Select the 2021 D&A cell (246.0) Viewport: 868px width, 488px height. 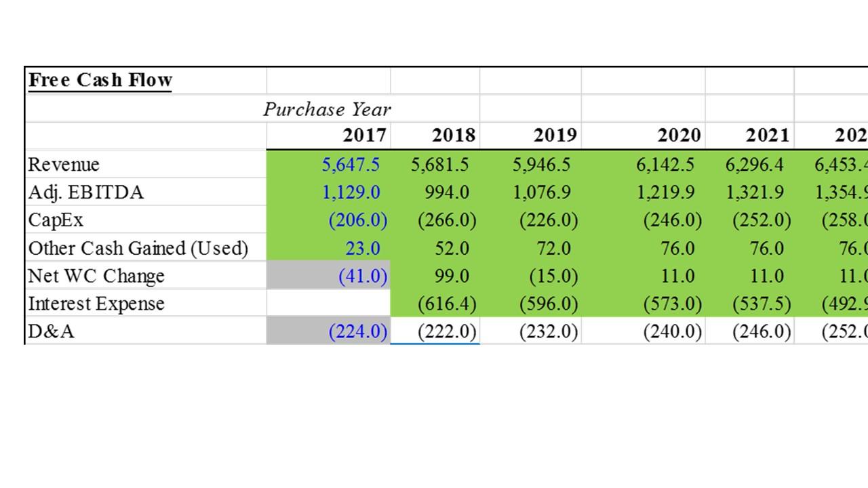[x=750, y=331]
